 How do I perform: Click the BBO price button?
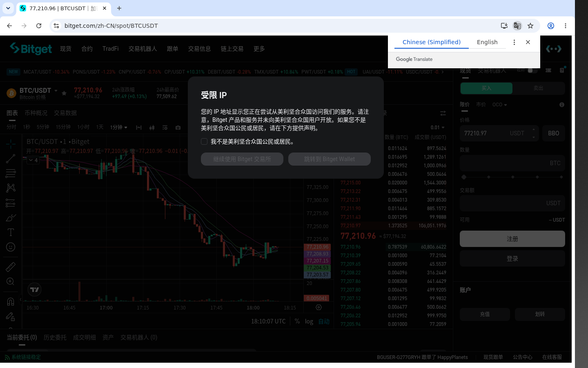[554, 133]
